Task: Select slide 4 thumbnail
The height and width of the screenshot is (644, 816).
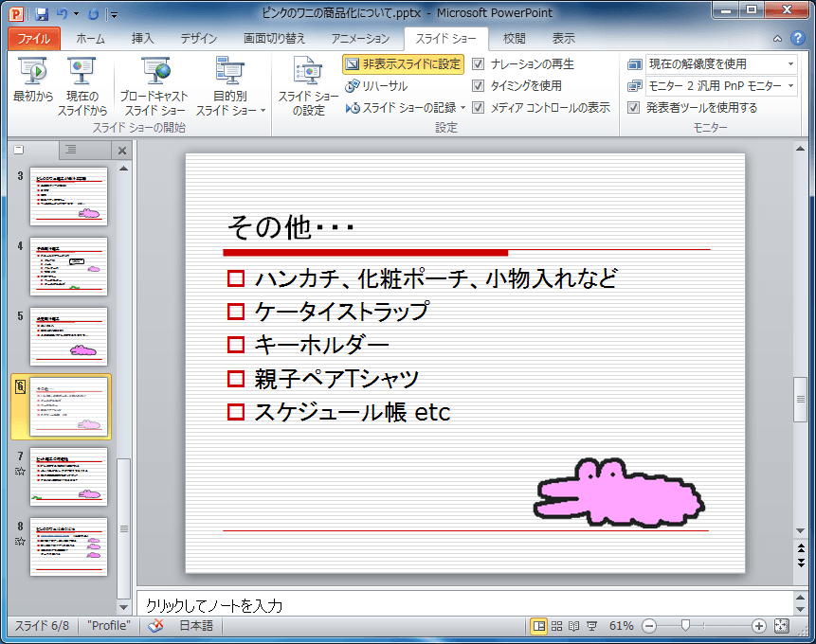Action: 68,266
